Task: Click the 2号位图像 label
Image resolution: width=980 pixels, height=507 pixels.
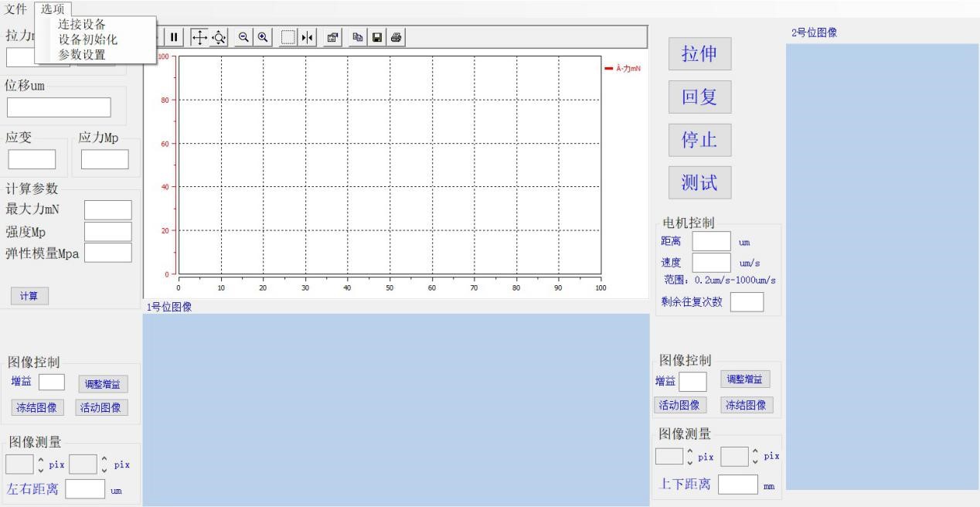Action: (814, 33)
